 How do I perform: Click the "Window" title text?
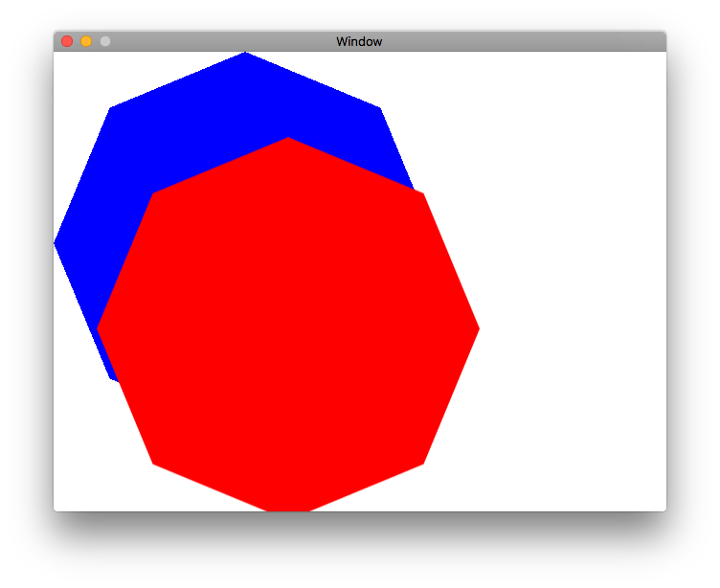(x=359, y=41)
